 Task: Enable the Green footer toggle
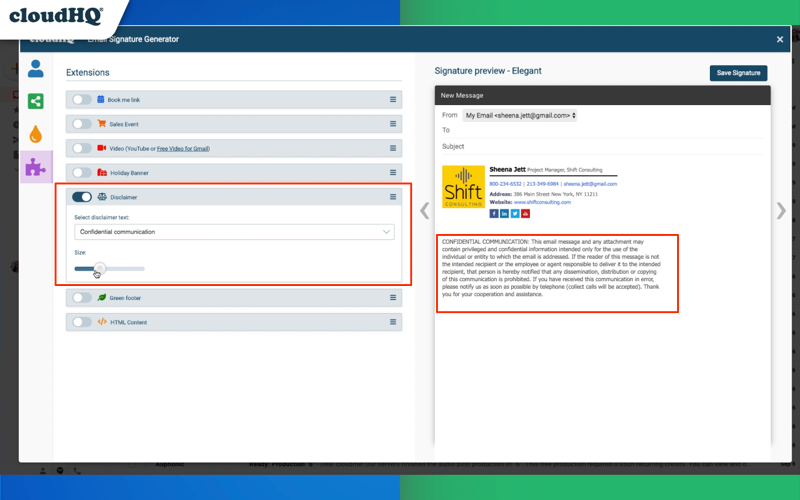tap(82, 297)
